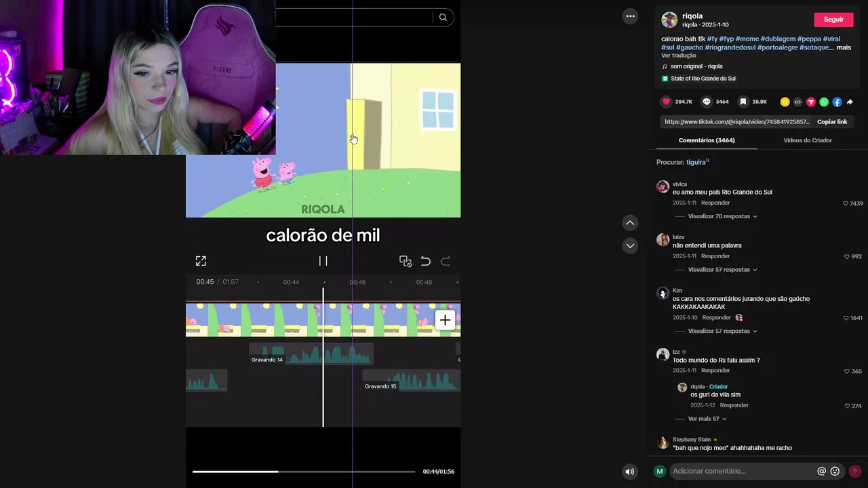Share via Facebook icon
Image resolution: width=868 pixels, height=488 pixels.
coord(837,102)
